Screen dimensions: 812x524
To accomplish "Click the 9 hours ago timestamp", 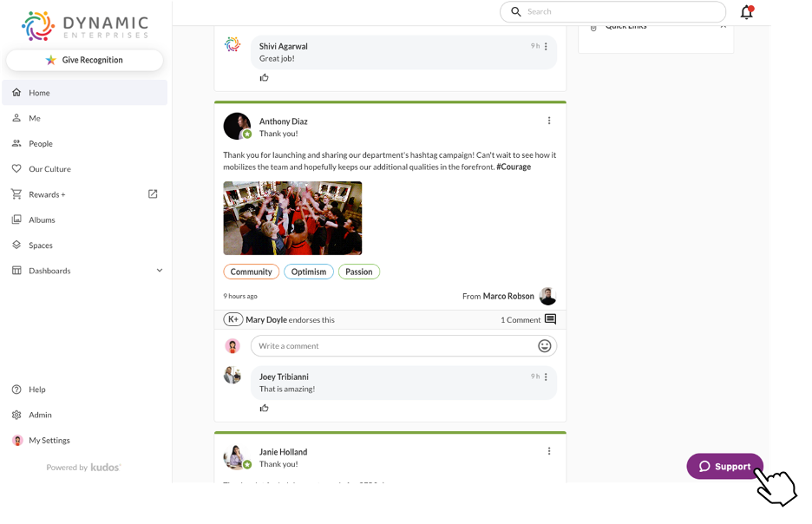I will (x=240, y=296).
